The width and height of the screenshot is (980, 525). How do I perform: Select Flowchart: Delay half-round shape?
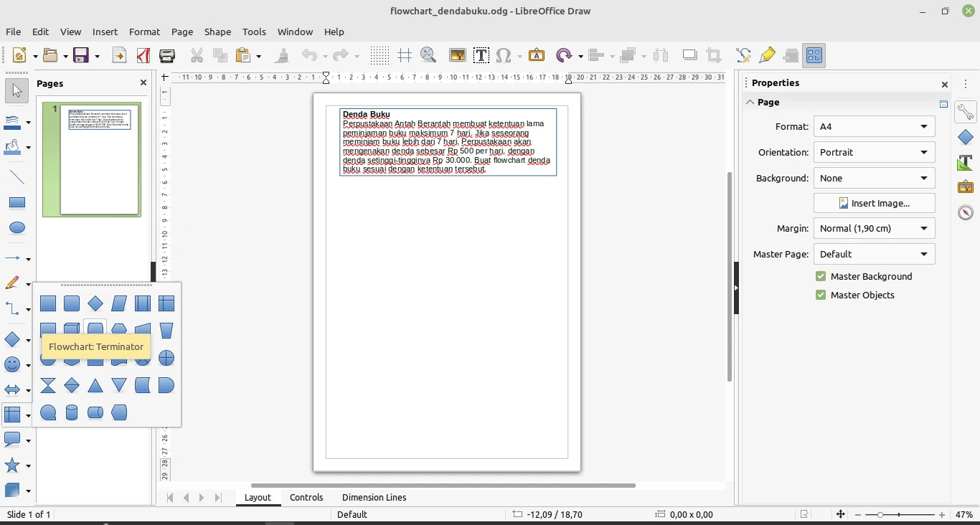pos(166,385)
